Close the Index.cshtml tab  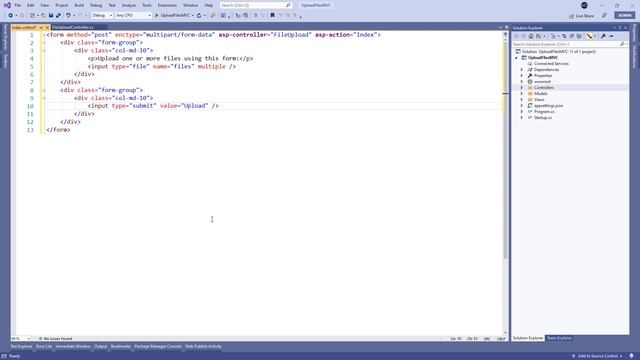[47, 27]
